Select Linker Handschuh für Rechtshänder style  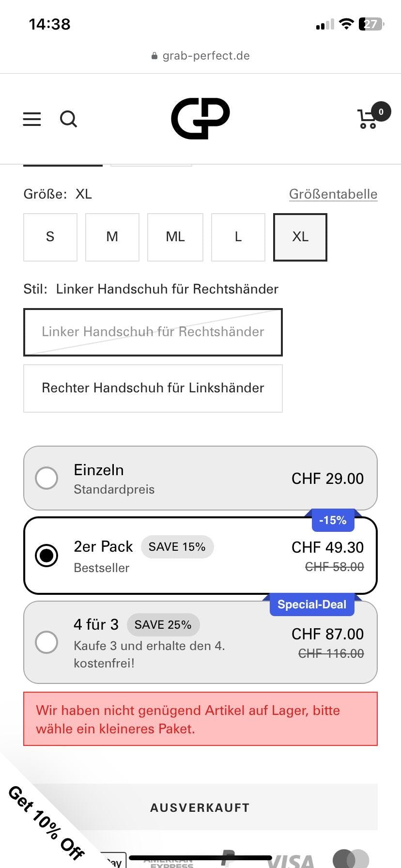pos(153,332)
